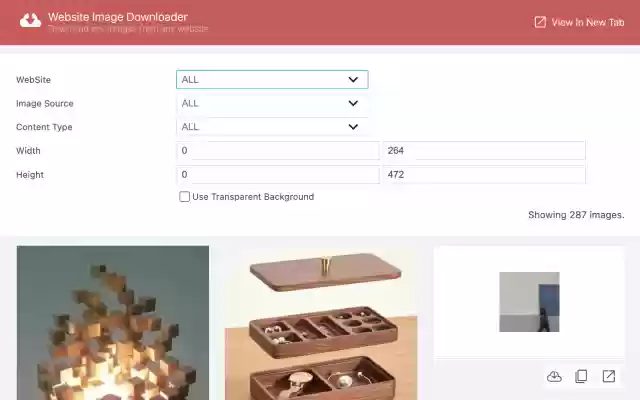The image size is (640, 400).
Task: Open the Image Source dropdown
Action: tap(272, 103)
